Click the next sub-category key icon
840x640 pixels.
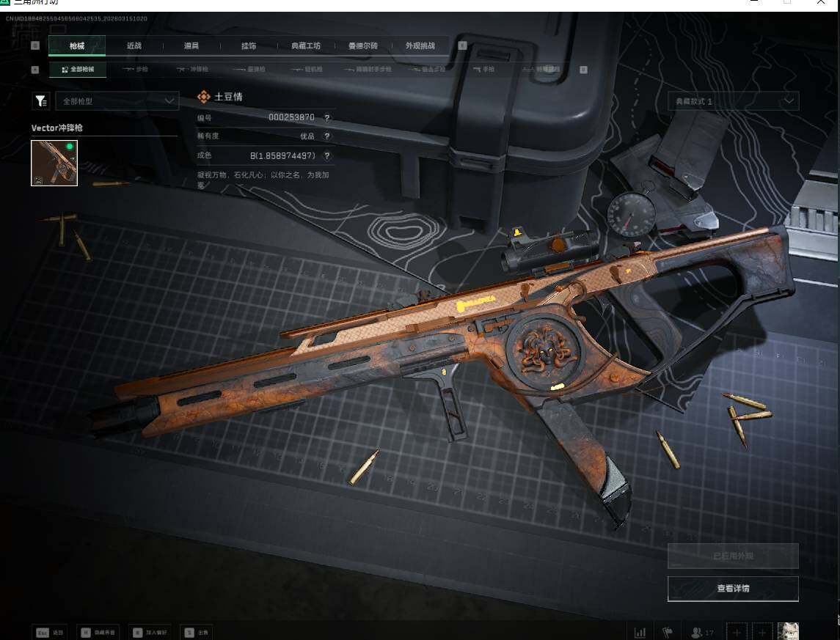tap(584, 70)
